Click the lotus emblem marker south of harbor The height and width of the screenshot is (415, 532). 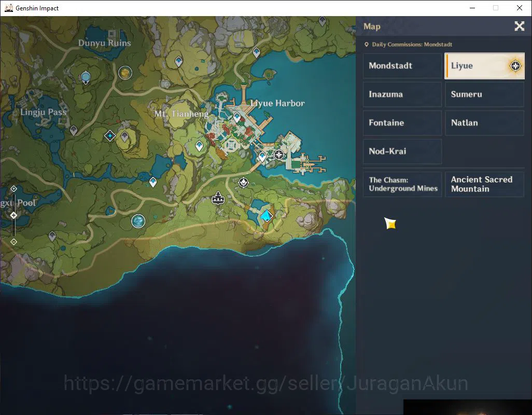pyautogui.click(x=244, y=183)
